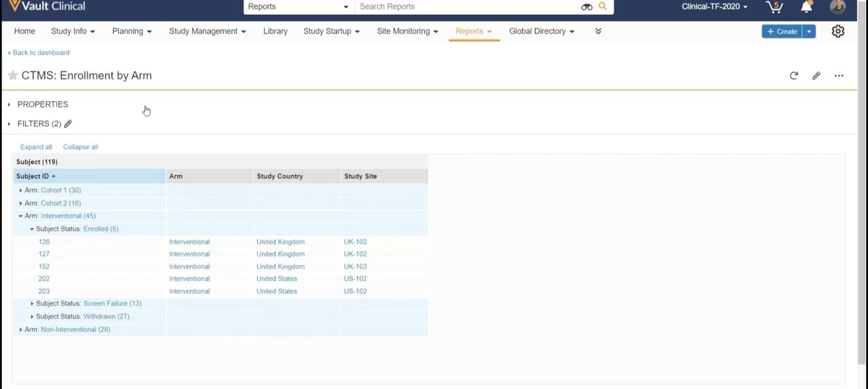868x389 pixels.
Task: Click the Vault Clinical logo
Action: pos(47,7)
